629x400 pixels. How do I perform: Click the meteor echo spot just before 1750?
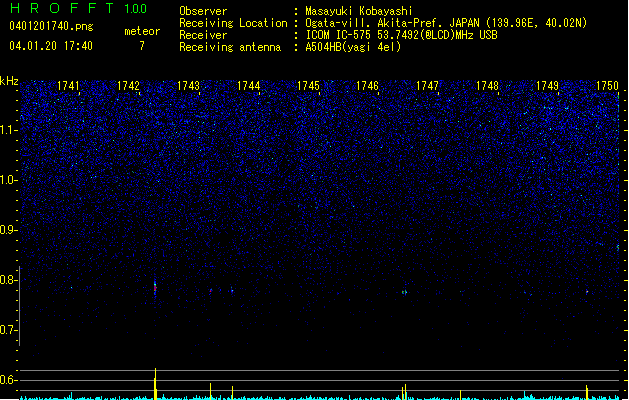(587, 292)
